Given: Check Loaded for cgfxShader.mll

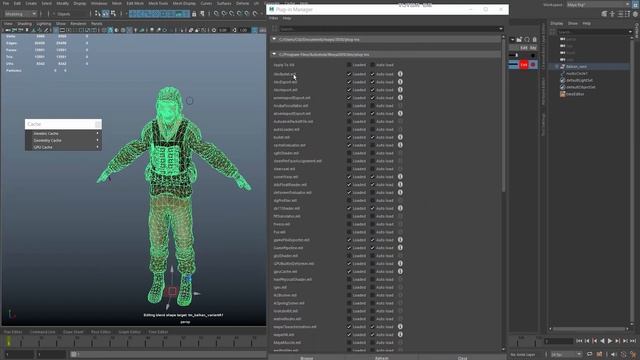Looking at the screenshot, I should pos(349,153).
